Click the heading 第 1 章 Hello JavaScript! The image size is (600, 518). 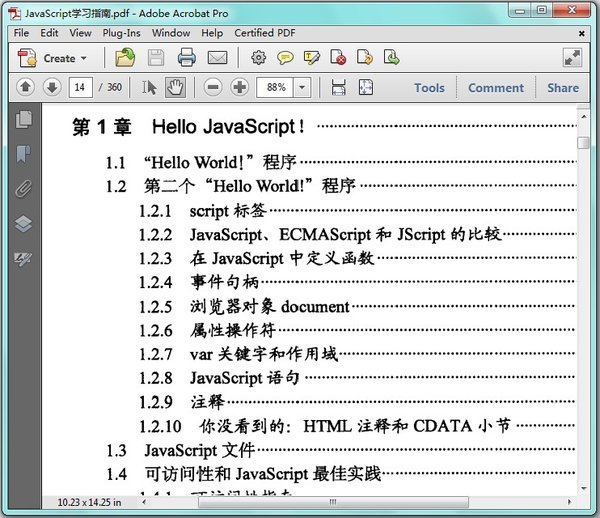(x=188, y=127)
